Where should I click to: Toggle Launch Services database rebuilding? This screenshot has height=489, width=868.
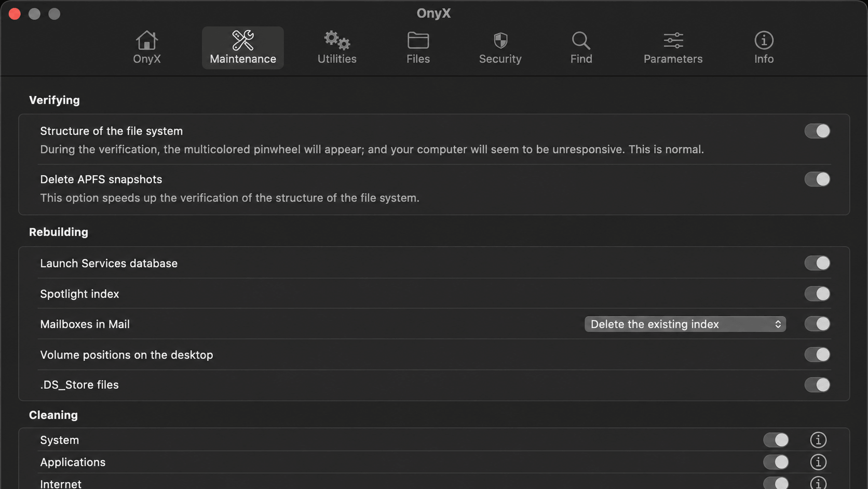pyautogui.click(x=817, y=263)
